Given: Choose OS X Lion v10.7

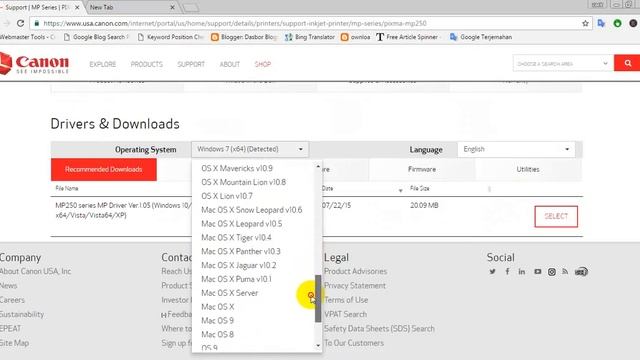Looking at the screenshot, I should 227,196.
